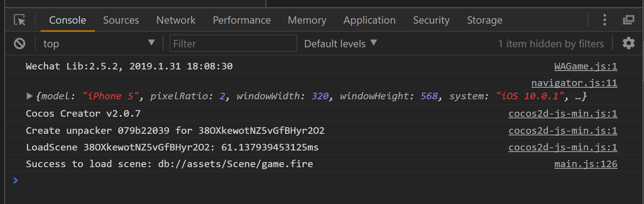The image size is (644, 204).
Task: Open the main.js:126 source link
Action: 586,164
